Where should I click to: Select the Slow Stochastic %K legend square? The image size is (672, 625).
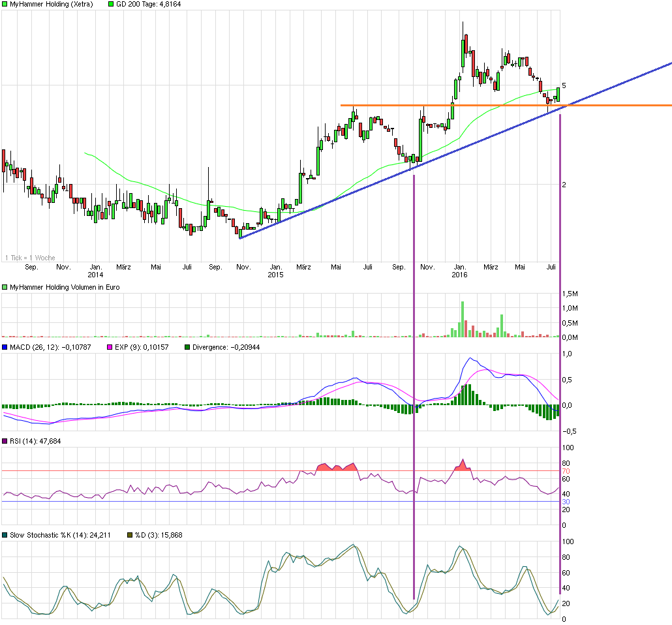tap(5, 535)
